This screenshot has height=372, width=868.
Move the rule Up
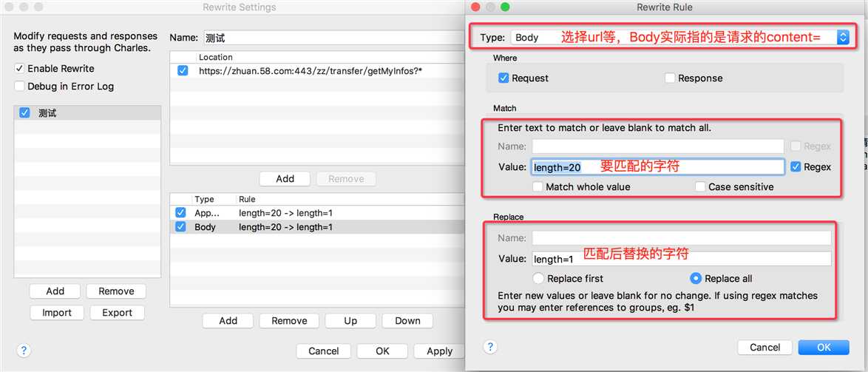[x=350, y=320]
